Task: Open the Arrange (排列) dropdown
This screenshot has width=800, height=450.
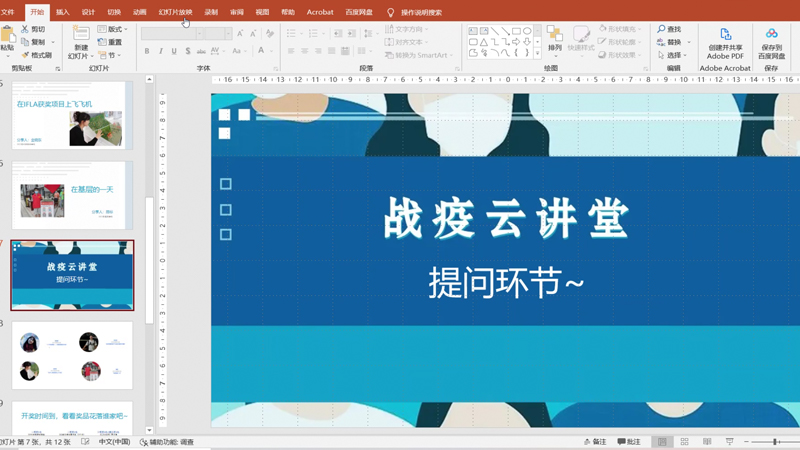Action: pos(555,40)
